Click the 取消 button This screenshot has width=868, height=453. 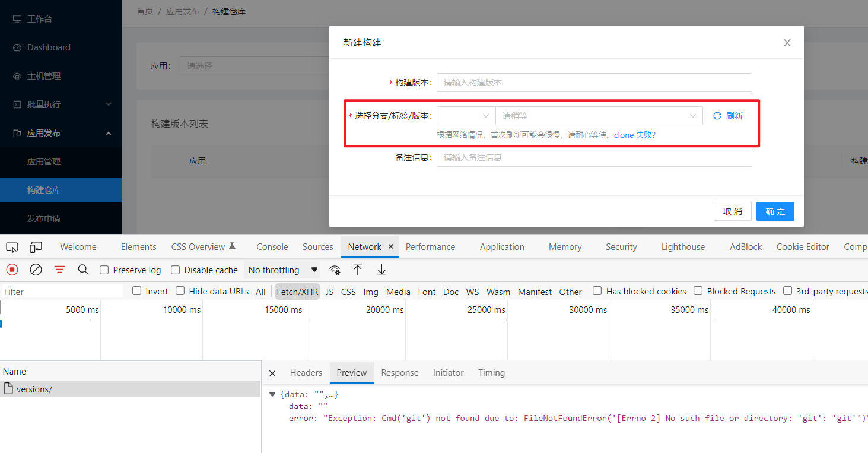click(733, 211)
